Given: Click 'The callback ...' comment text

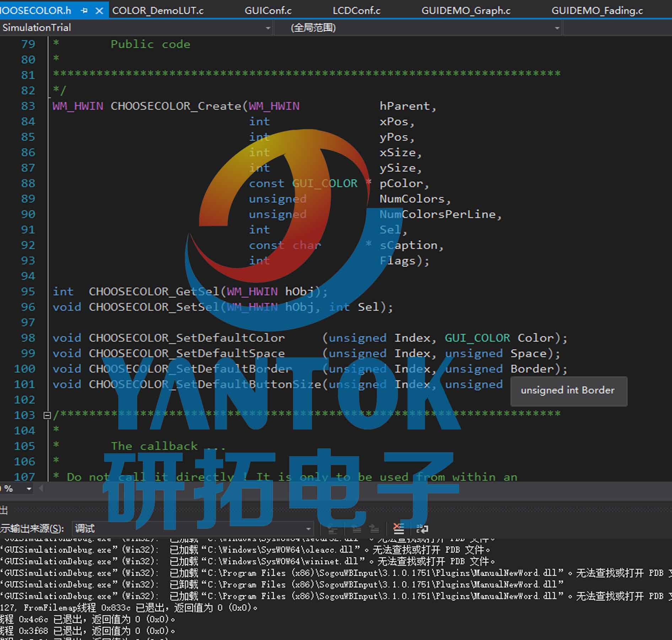Looking at the screenshot, I should pyautogui.click(x=168, y=446).
